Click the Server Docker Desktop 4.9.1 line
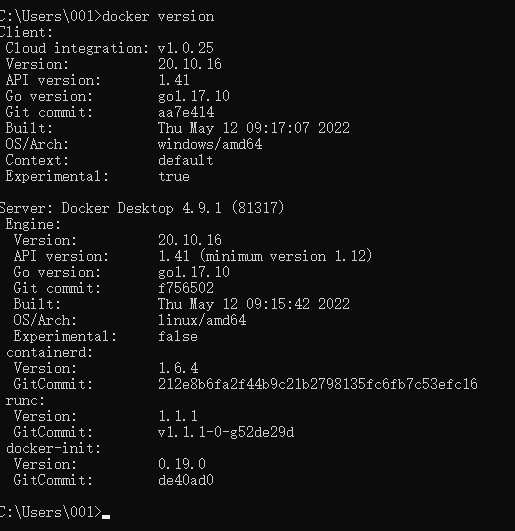Screen dimensions: 515x531 coord(142,208)
